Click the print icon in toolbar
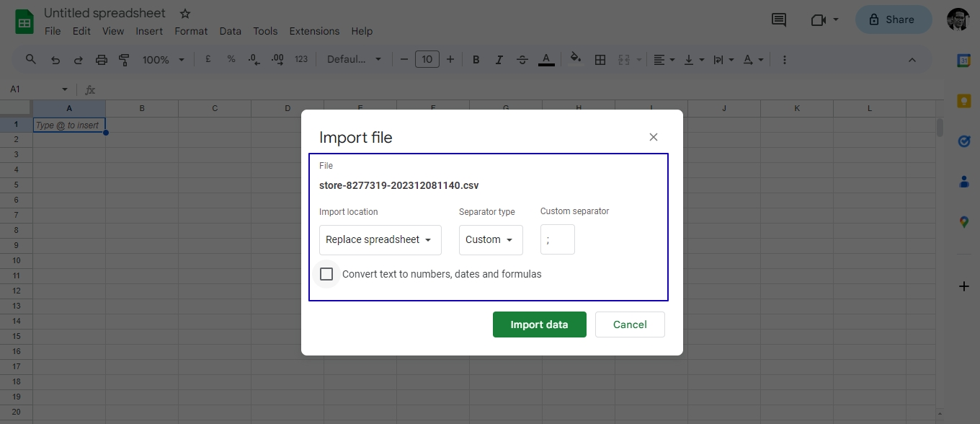This screenshot has width=980, height=424. pyautogui.click(x=102, y=60)
